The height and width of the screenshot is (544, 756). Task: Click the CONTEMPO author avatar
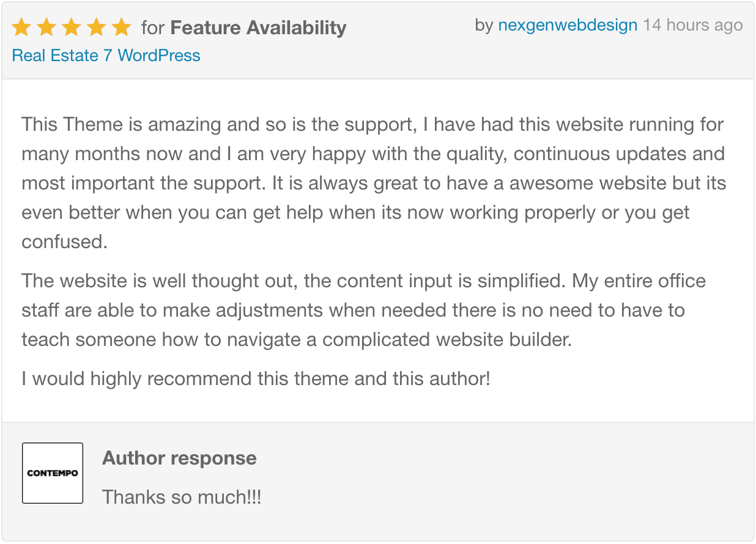click(x=53, y=473)
